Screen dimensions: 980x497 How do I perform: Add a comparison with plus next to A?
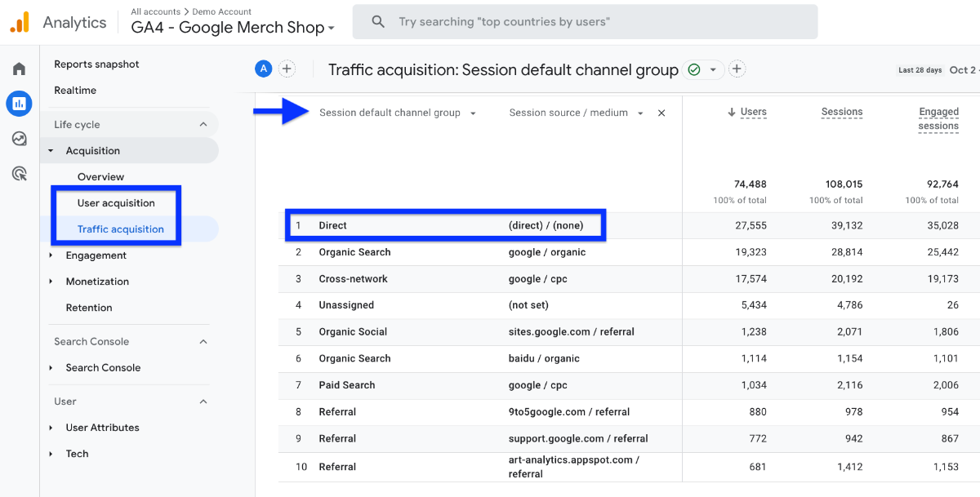pos(287,69)
